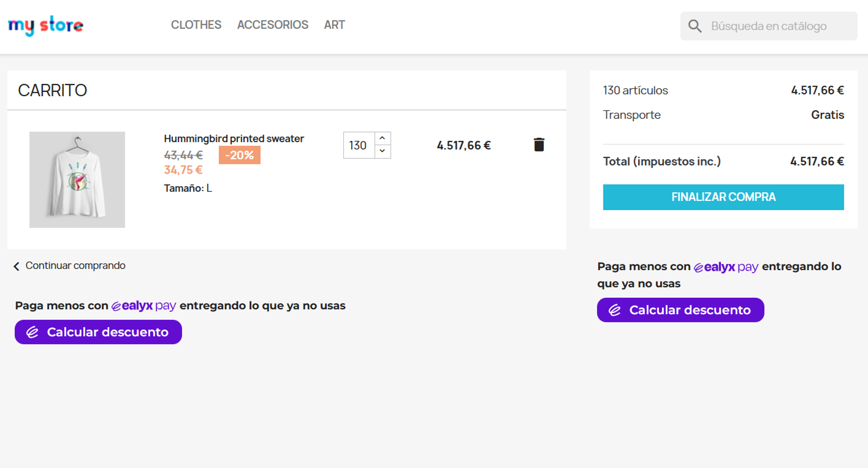Click Zealyx pay logo under the cart
This screenshot has height=468, width=868.
(144, 306)
